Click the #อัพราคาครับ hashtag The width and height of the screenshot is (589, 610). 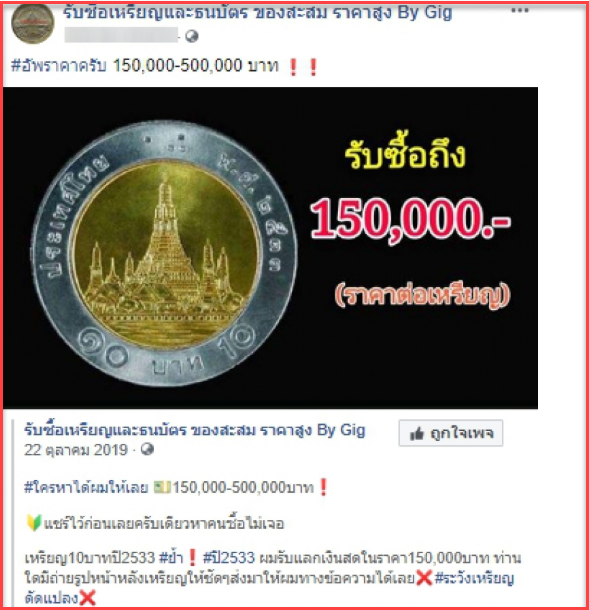coord(59,65)
